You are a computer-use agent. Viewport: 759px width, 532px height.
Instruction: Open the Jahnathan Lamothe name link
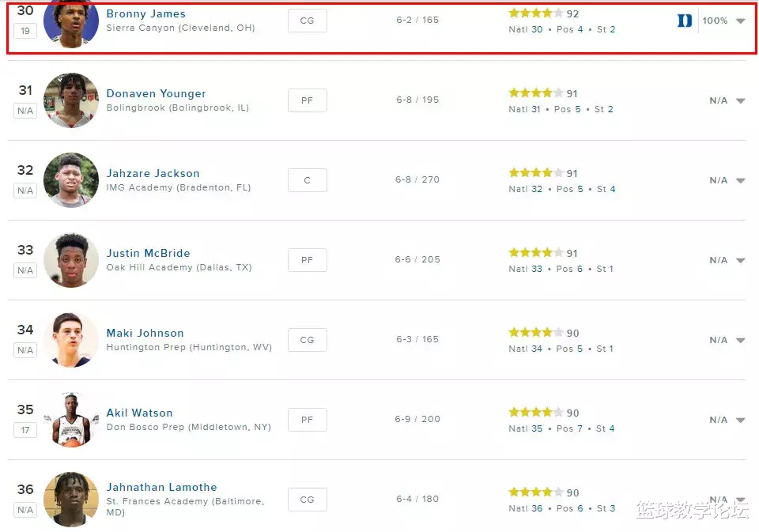[161, 487]
